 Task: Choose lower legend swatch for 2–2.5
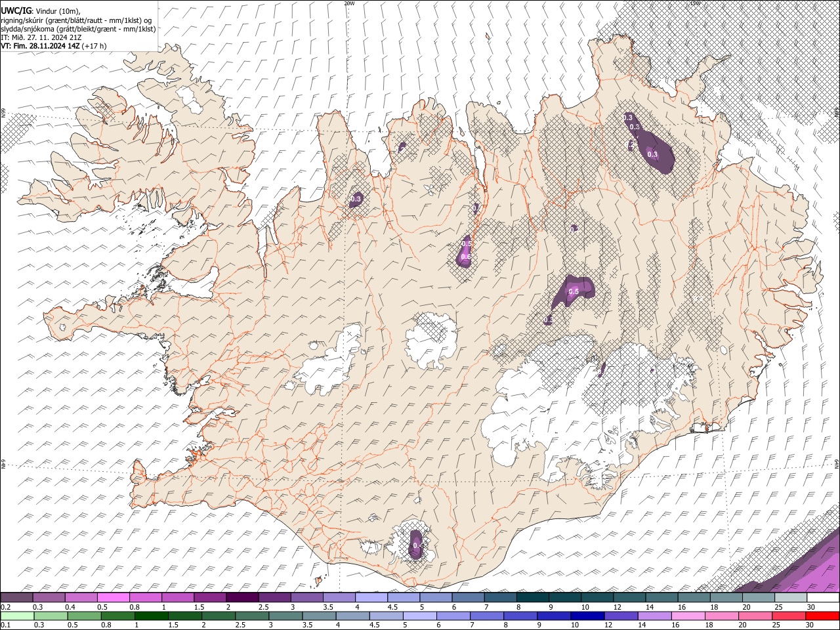(219, 616)
